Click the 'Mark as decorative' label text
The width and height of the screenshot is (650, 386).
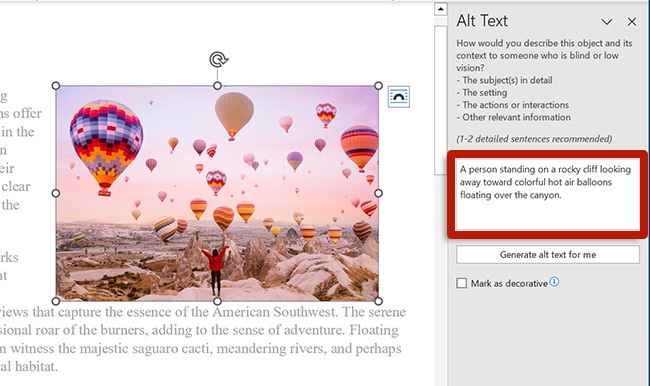509,284
